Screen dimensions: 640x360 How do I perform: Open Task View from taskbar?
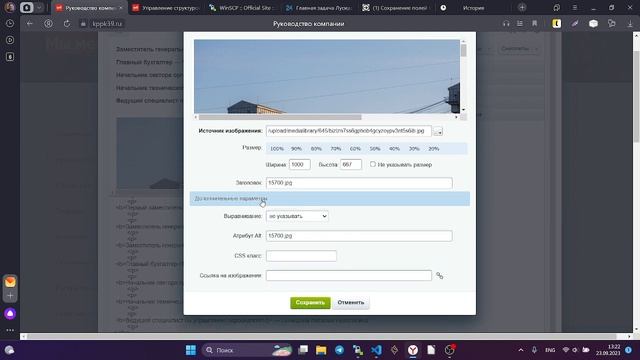coord(303,350)
